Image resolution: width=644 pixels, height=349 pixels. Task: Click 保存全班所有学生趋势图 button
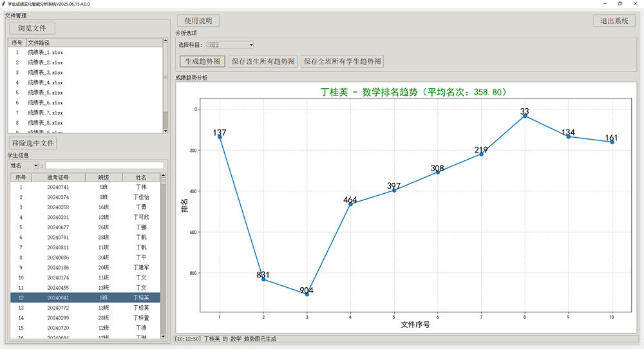(342, 61)
